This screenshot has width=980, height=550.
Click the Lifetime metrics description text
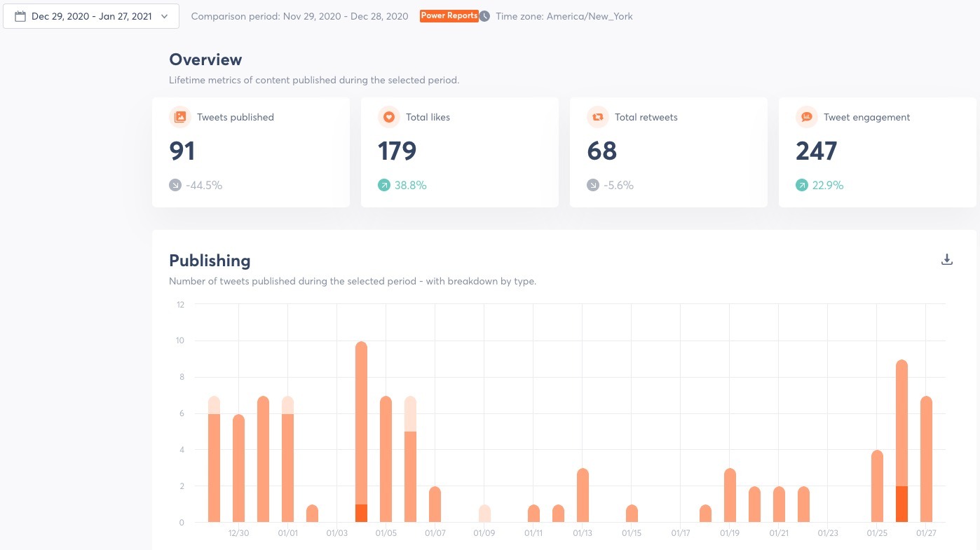(314, 80)
